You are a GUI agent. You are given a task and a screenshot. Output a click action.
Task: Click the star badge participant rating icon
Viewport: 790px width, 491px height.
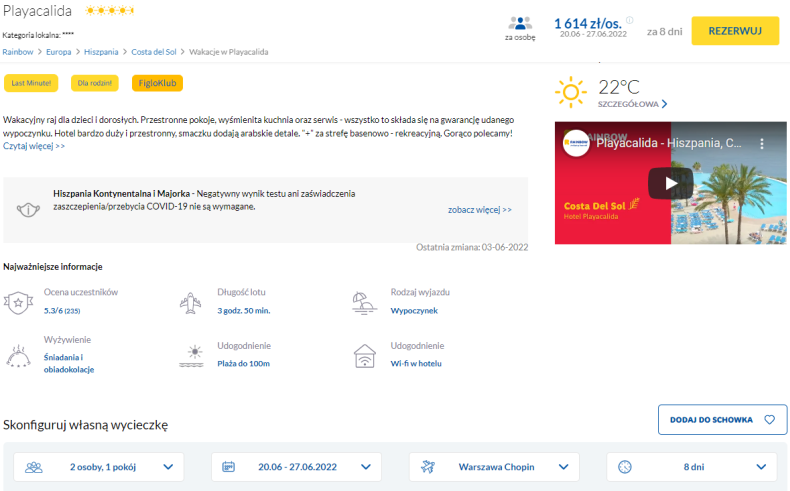click(x=18, y=302)
